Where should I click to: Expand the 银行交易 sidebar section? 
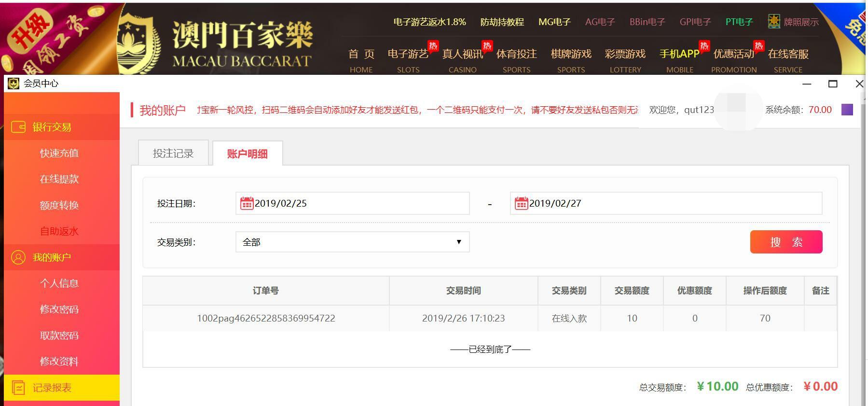[52, 127]
